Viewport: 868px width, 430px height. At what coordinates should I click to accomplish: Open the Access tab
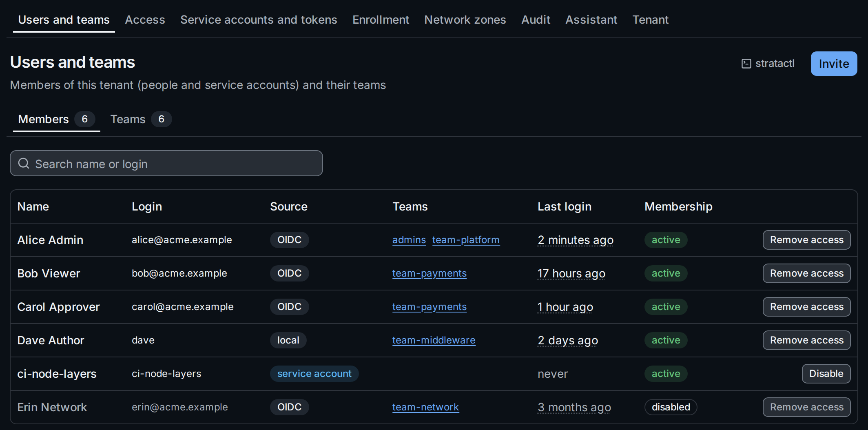145,20
